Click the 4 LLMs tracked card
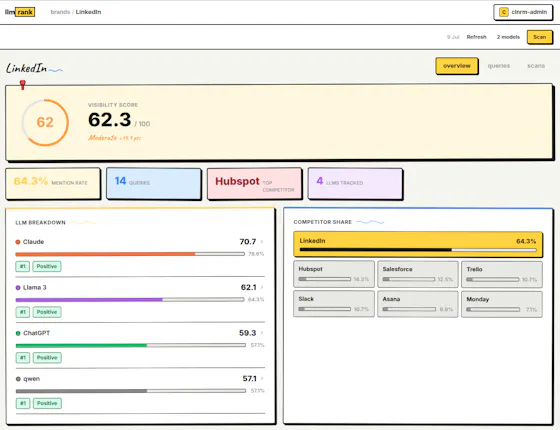Image resolution: width=560 pixels, height=430 pixels. point(355,183)
